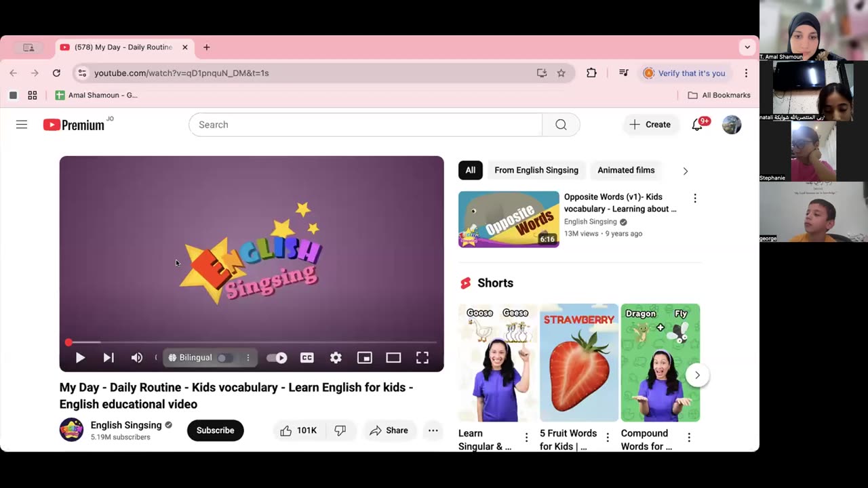Open the English Singsing channel name

(126, 425)
